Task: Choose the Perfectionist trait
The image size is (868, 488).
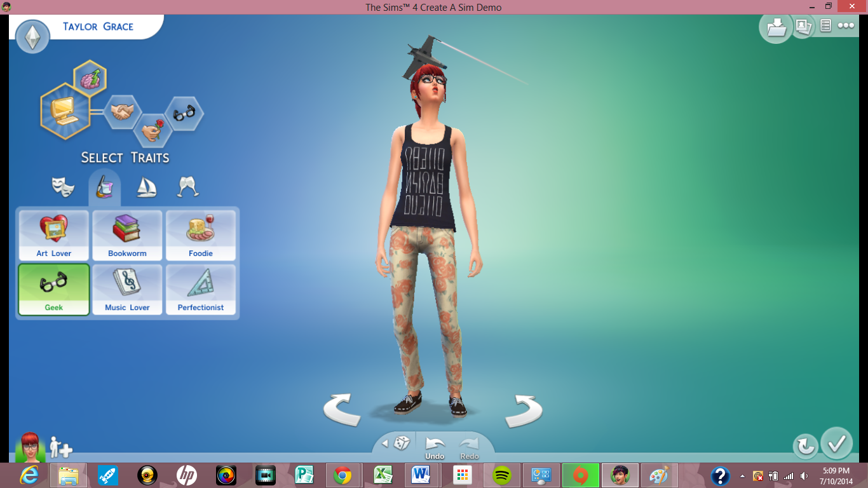Action: click(x=201, y=289)
